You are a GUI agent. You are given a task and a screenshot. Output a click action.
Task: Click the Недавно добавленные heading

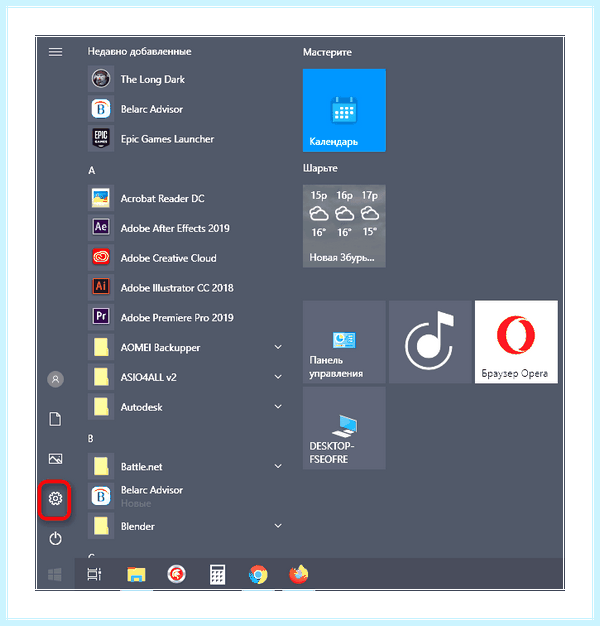pos(139,52)
